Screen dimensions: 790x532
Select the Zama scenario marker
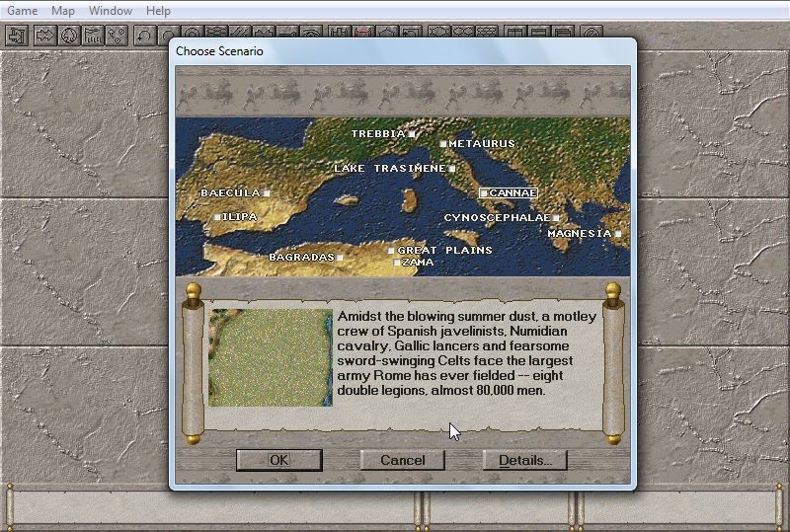(x=414, y=262)
